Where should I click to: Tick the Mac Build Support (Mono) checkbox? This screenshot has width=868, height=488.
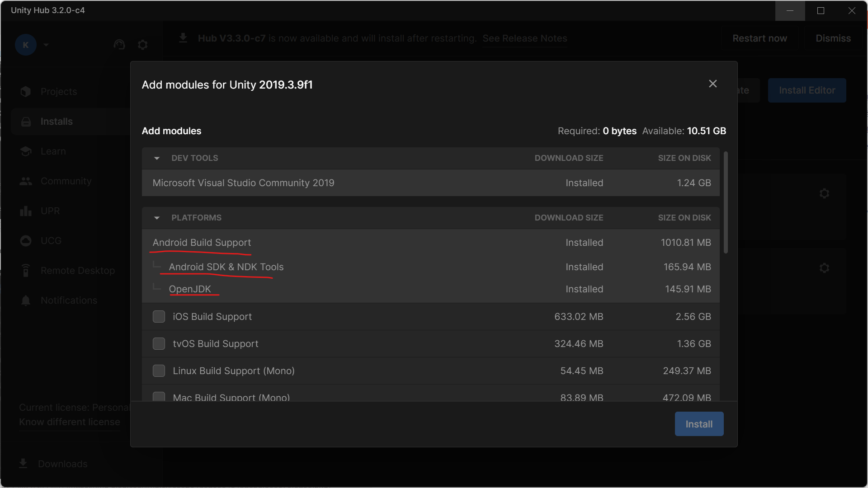(159, 397)
